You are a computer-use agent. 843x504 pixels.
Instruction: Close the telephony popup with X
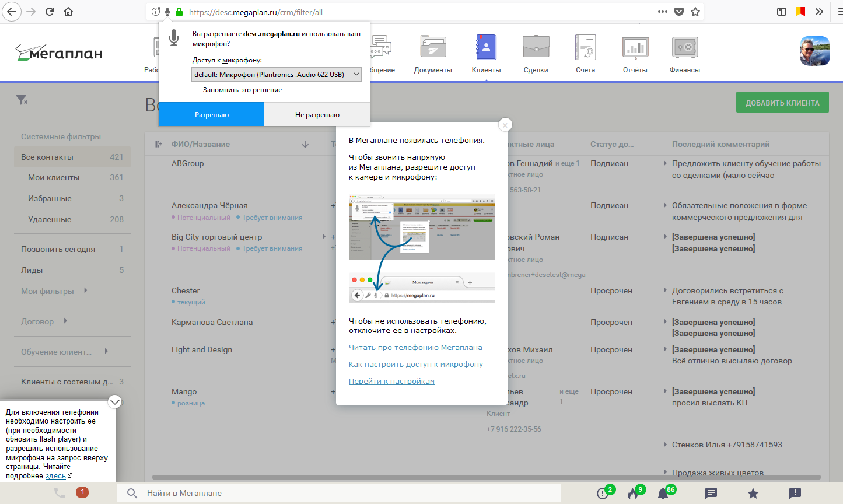(505, 125)
